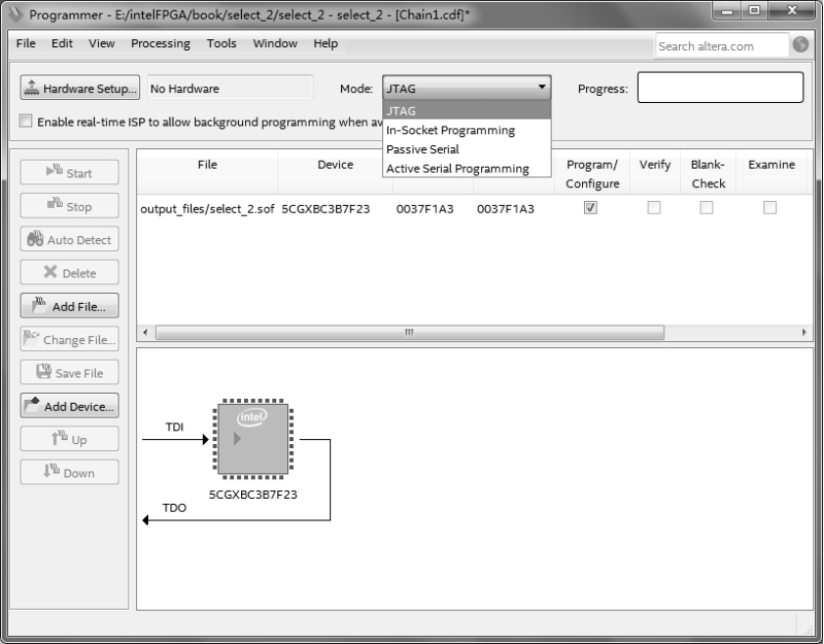This screenshot has height=644, width=824.
Task: Toggle Verify checkbox for select_2.sof
Action: coord(654,208)
